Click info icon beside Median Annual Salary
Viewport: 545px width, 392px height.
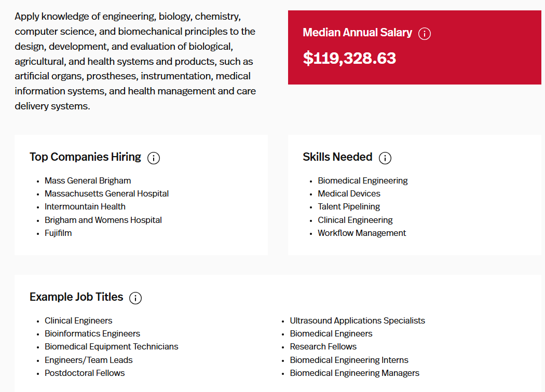pos(425,34)
